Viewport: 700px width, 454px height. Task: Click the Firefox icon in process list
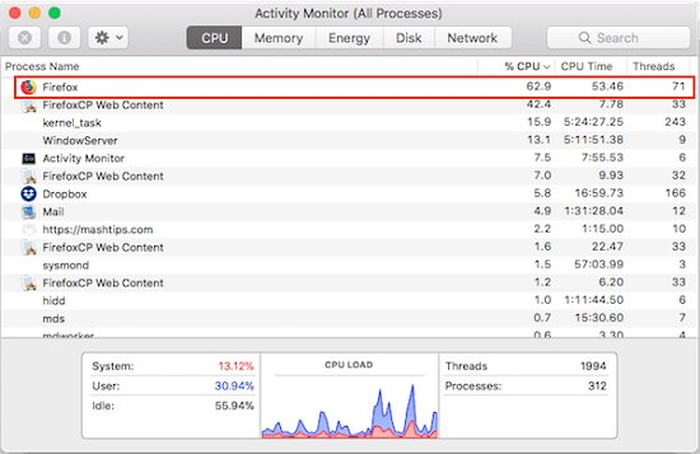pos(28,87)
